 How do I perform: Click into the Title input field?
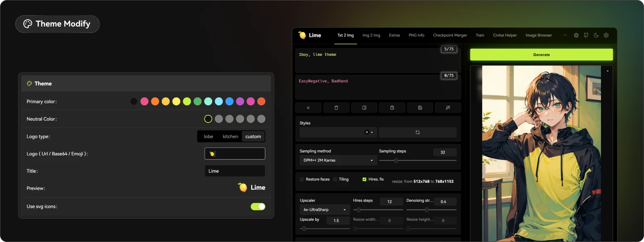235,171
